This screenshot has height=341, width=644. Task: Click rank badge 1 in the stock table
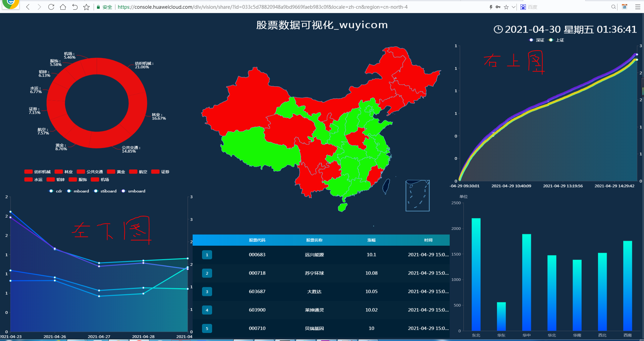207,255
